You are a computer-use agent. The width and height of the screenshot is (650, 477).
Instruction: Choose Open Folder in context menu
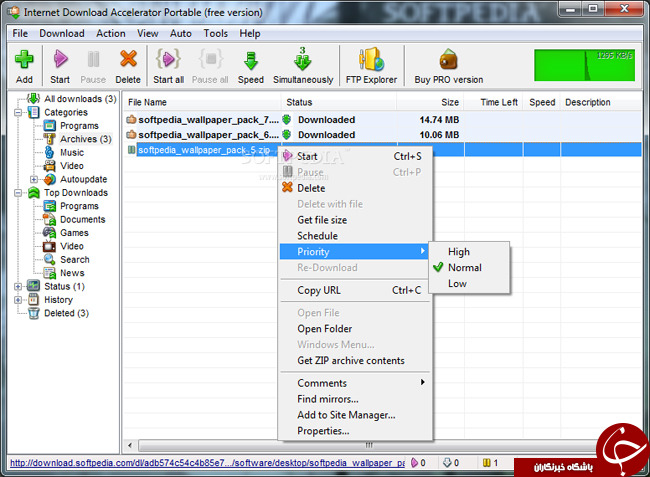(x=355, y=329)
